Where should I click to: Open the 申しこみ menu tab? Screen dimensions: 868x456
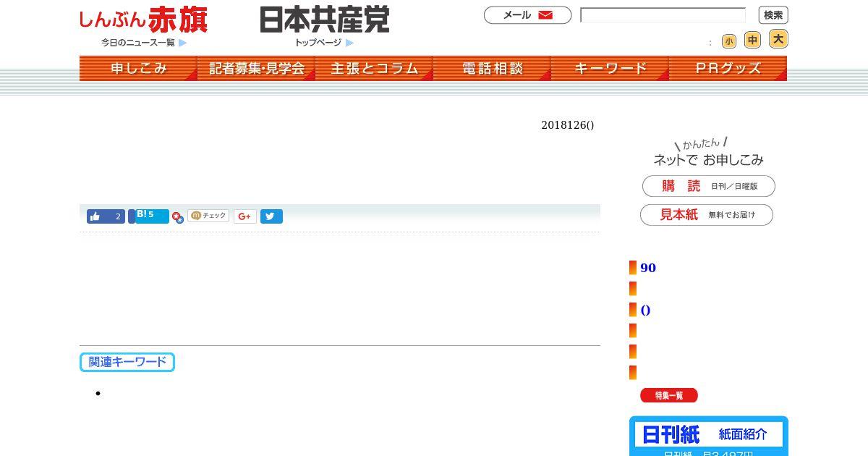tap(138, 68)
